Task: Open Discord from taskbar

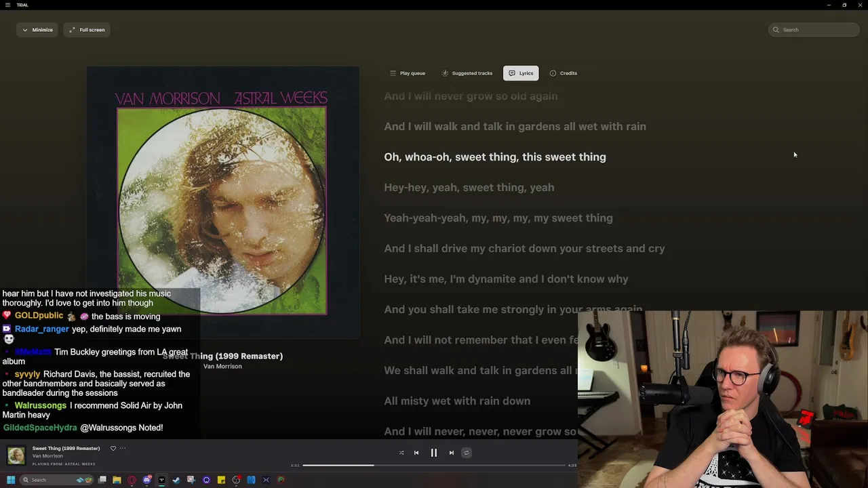Action: pyautogui.click(x=146, y=480)
